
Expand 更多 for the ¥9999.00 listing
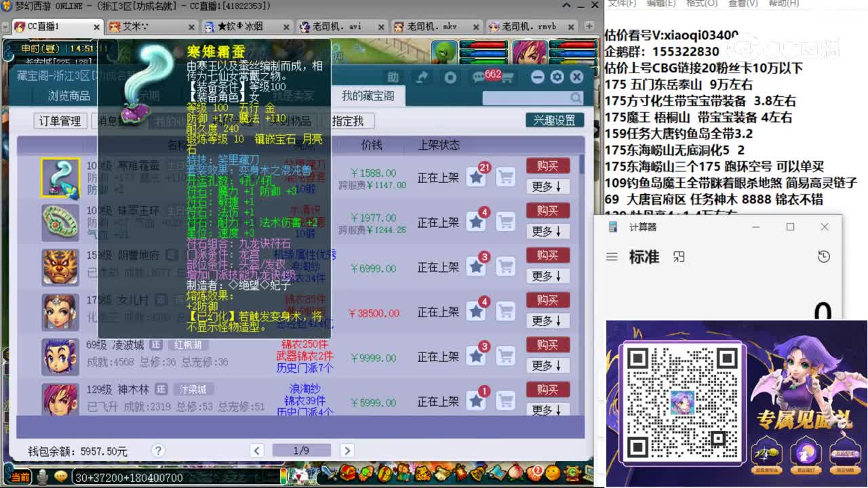click(x=547, y=365)
